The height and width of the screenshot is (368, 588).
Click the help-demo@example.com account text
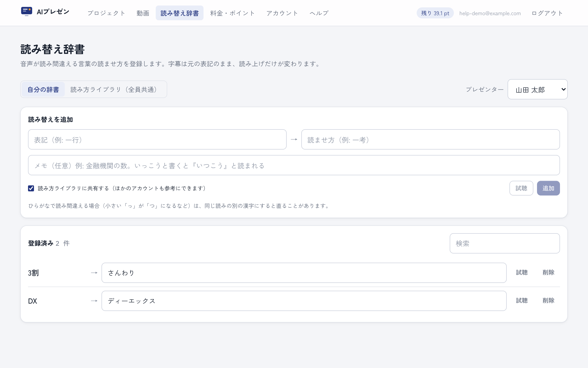(490, 13)
